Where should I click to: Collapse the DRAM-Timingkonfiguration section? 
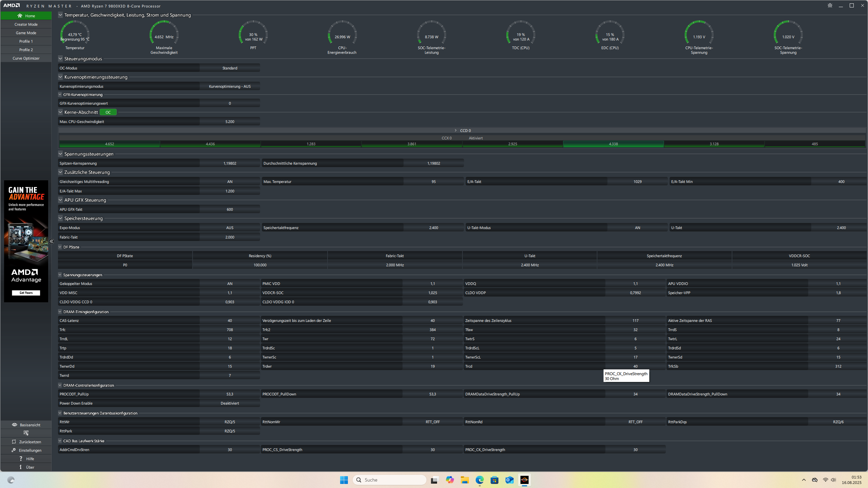60,312
